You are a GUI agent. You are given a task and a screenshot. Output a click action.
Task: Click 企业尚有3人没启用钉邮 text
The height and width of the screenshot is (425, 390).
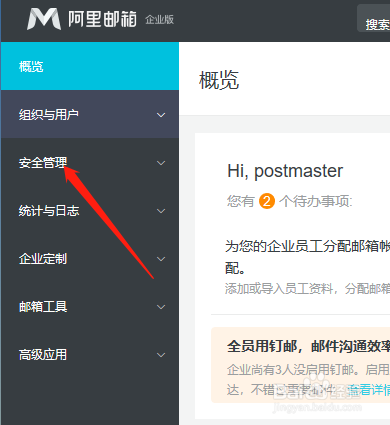[x=291, y=369]
